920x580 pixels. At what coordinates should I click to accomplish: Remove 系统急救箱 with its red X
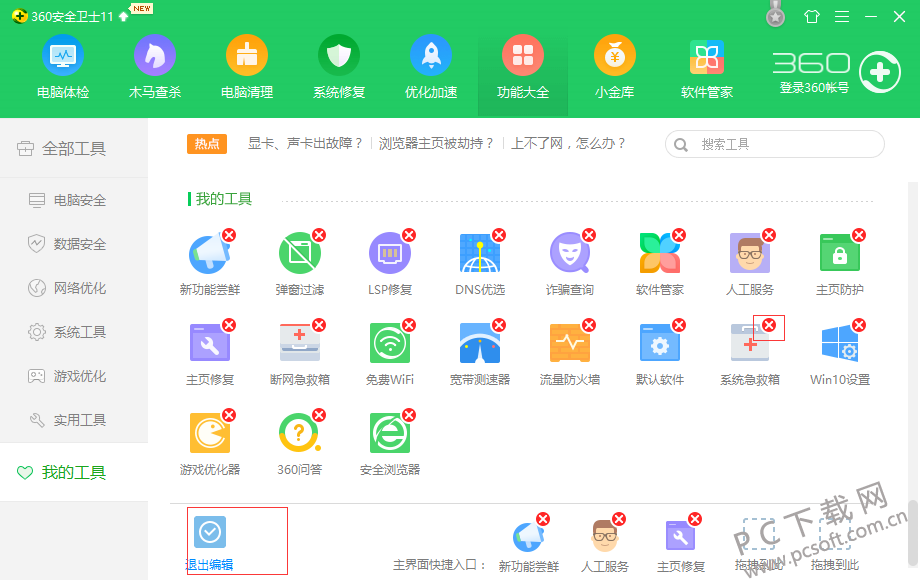pos(769,325)
